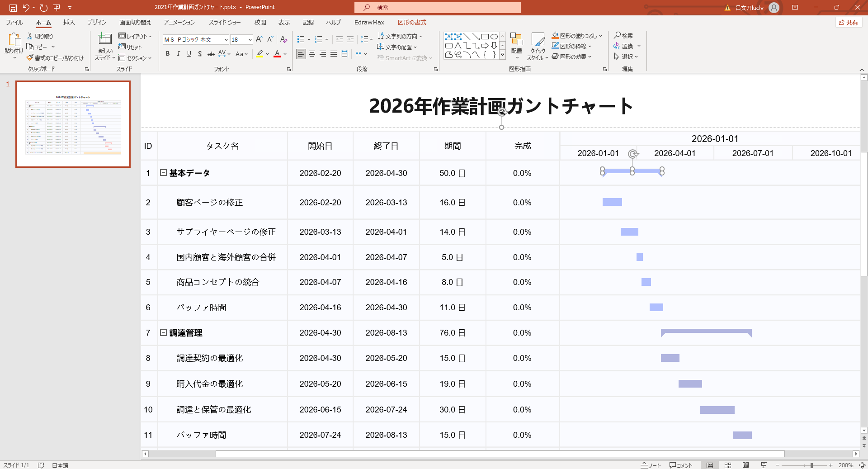Open the Insert (挿入) tab
The height and width of the screenshot is (469, 868).
tap(69, 22)
